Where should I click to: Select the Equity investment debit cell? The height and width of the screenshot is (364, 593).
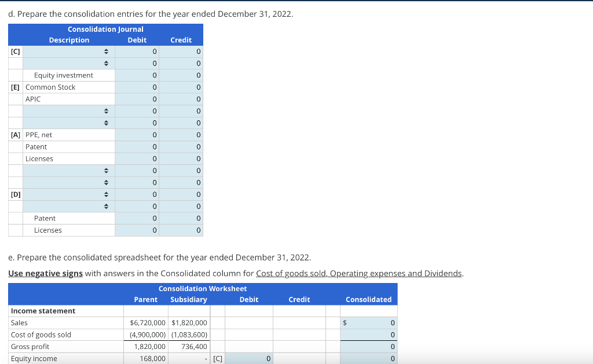[137, 75]
